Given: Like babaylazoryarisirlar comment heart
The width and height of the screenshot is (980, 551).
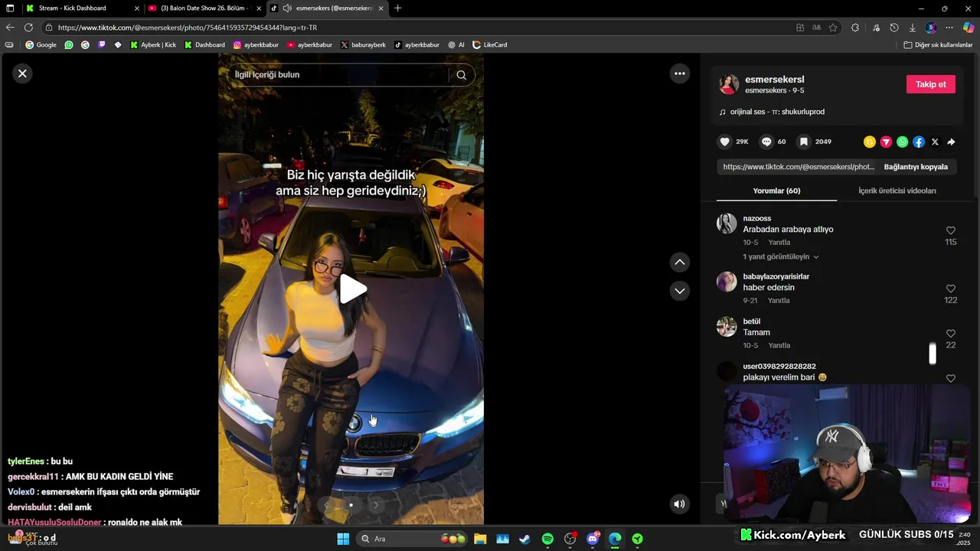Looking at the screenshot, I should click(951, 289).
